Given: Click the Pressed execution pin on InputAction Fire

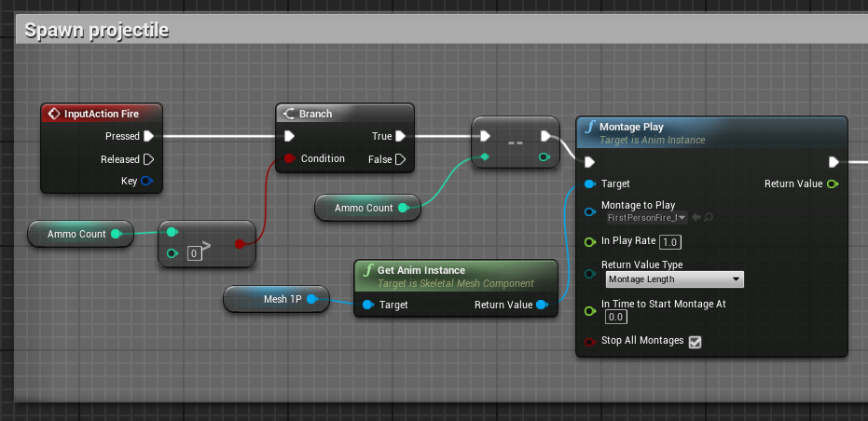Looking at the screenshot, I should coord(147,136).
